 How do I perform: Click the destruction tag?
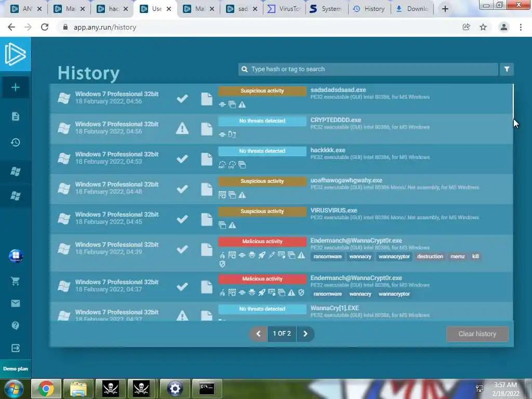pyautogui.click(x=430, y=257)
